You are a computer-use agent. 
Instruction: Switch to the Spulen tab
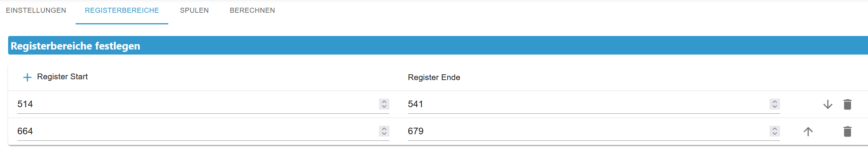pos(194,10)
